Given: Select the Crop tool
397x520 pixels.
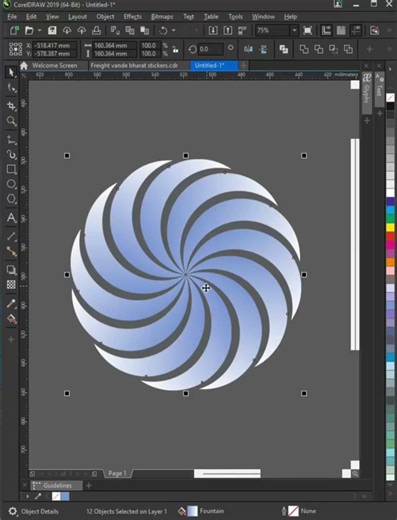Looking at the screenshot, I should tap(11, 106).
